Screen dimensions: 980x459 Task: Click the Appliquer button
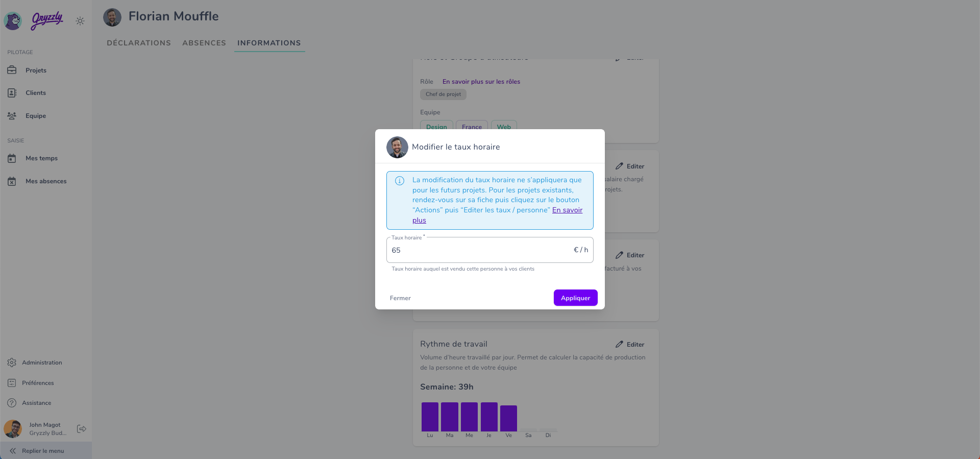click(x=575, y=298)
